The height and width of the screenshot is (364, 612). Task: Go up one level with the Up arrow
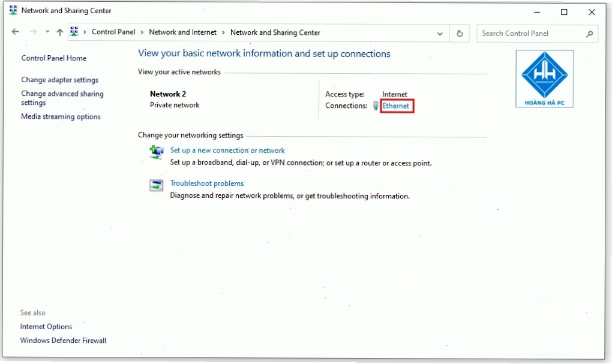60,32
